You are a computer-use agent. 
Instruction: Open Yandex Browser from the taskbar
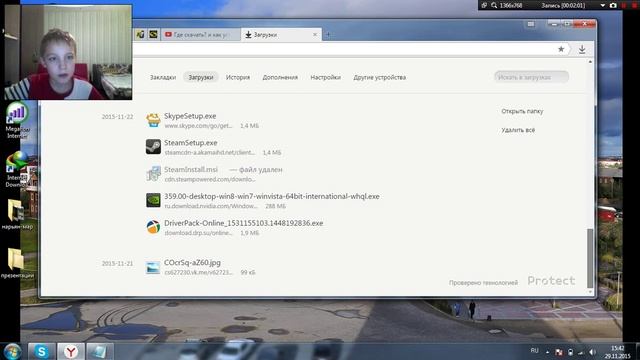71,351
